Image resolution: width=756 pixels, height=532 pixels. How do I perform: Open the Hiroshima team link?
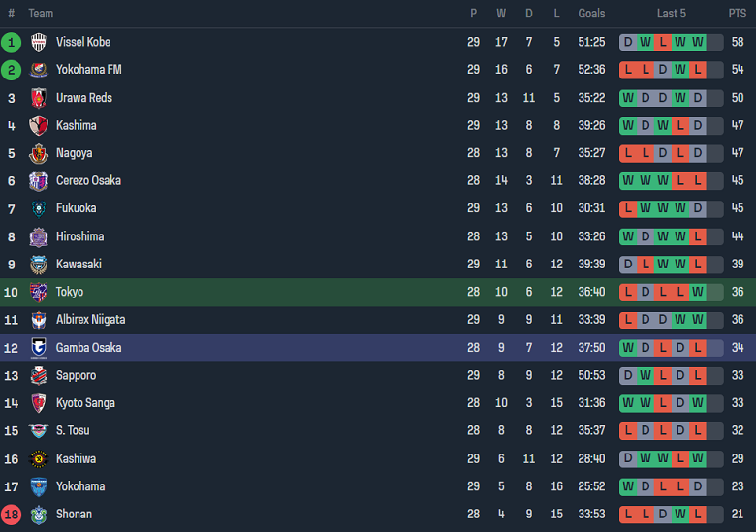79,236
